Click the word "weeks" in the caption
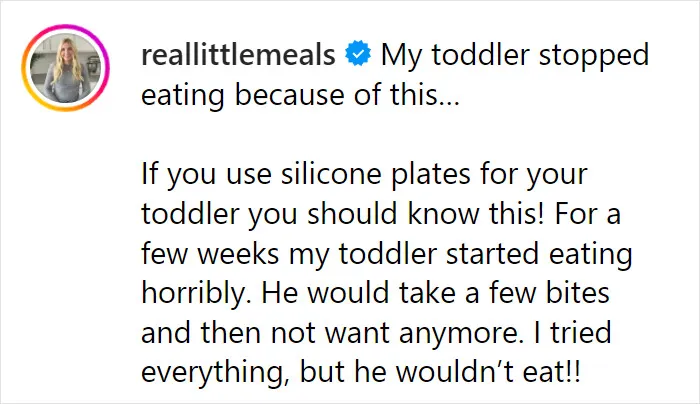The image size is (700, 404). click(x=238, y=253)
